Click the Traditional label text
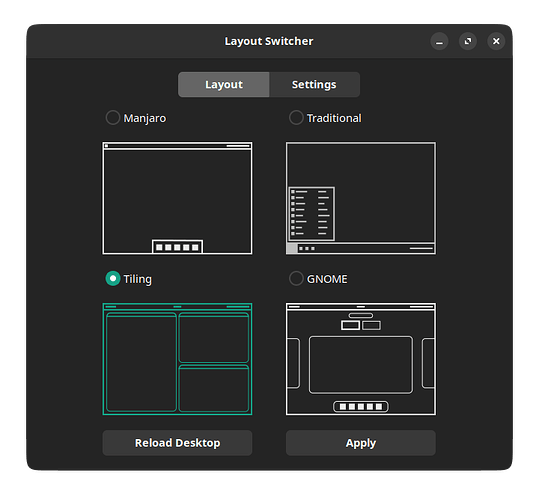Screen dimensions: 539x499 point(334,118)
